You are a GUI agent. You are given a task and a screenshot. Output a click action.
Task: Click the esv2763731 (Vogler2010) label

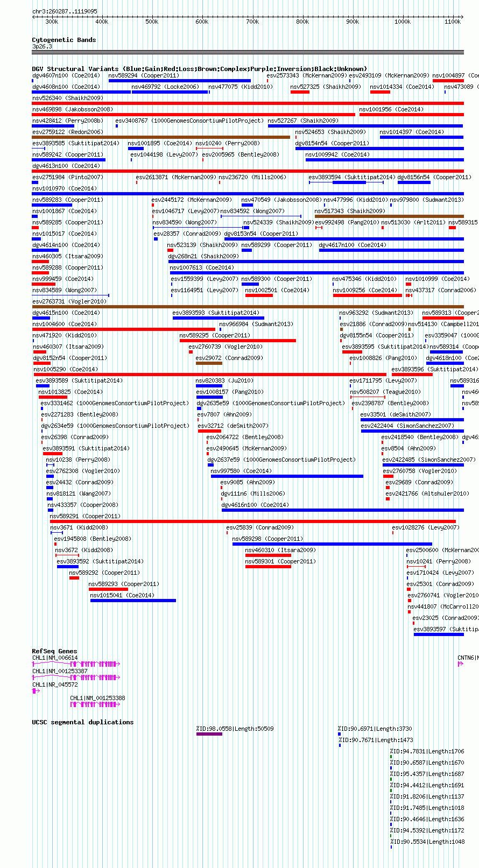[x=69, y=301]
